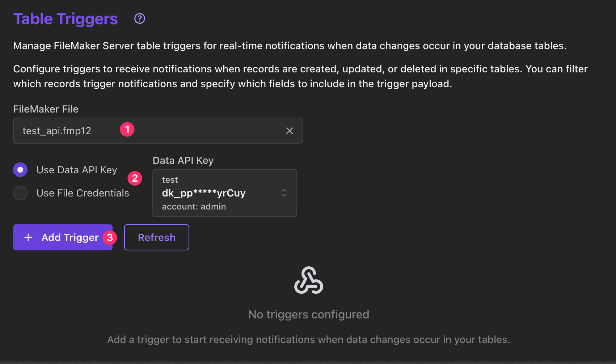Click the red step 3 badge
The width and height of the screenshot is (616, 364).
(x=110, y=238)
